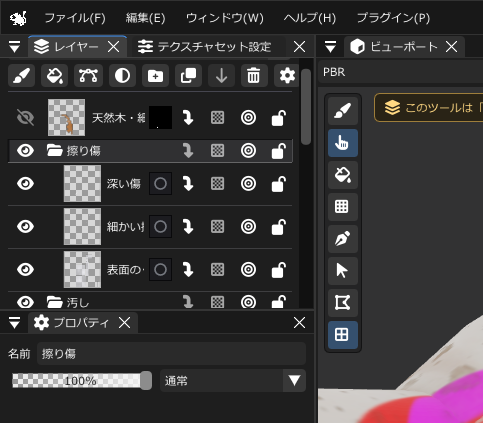
Task: Click black mask thumbnail on 天然木 layer
Action: point(160,118)
